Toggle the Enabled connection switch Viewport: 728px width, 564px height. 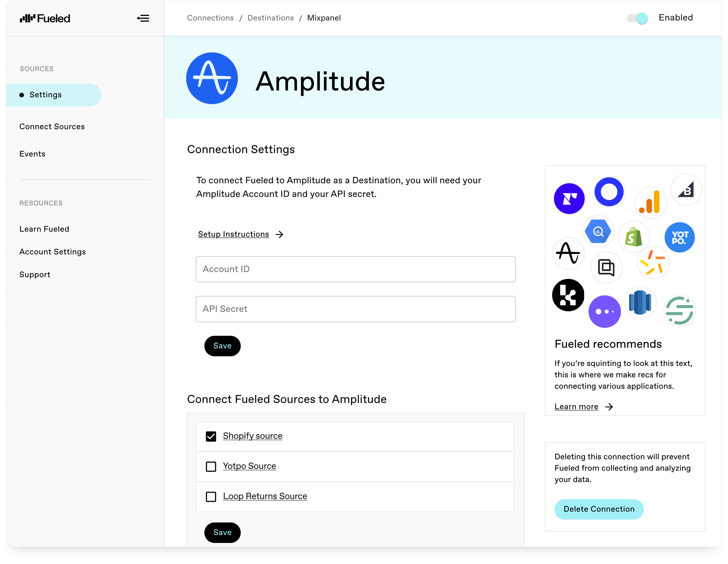(x=638, y=18)
